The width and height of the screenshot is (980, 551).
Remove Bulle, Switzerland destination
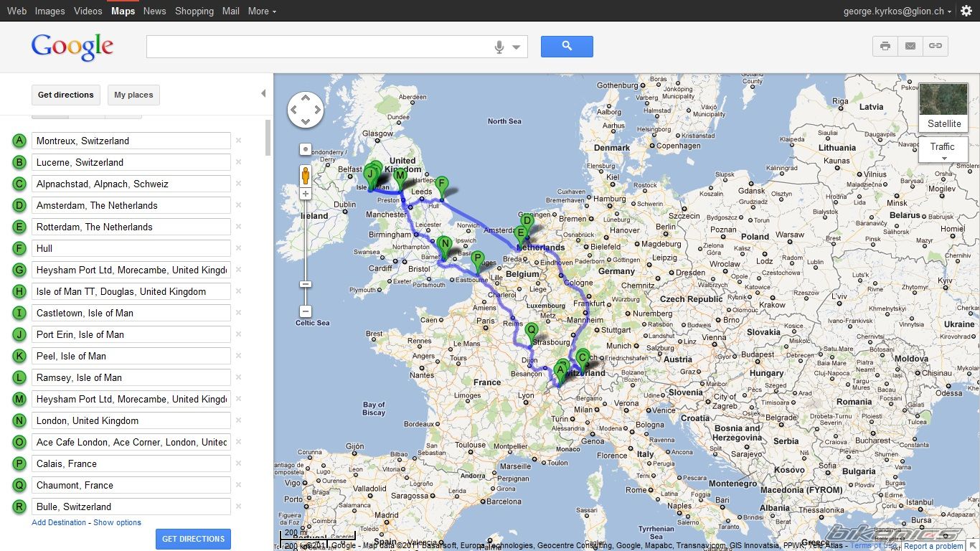238,507
